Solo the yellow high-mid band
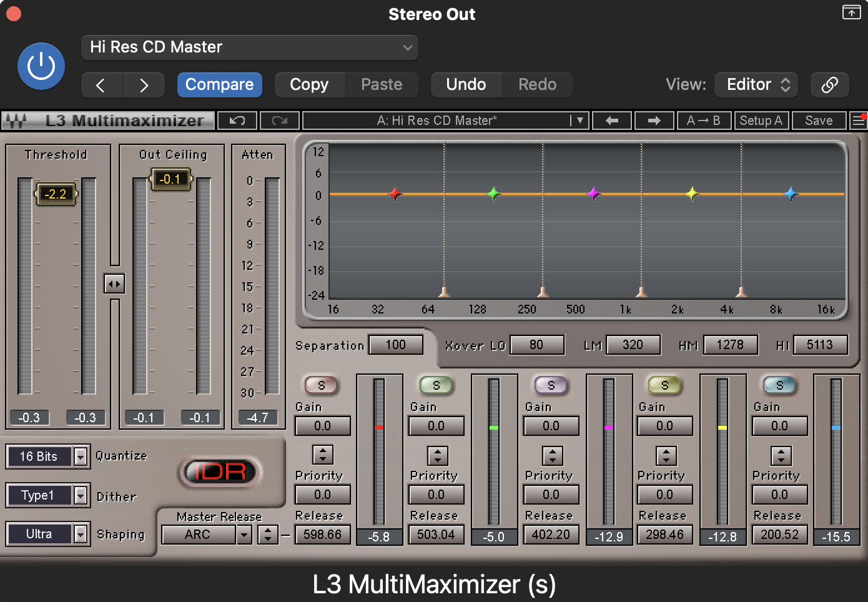Image resolution: width=868 pixels, height=602 pixels. (x=664, y=385)
